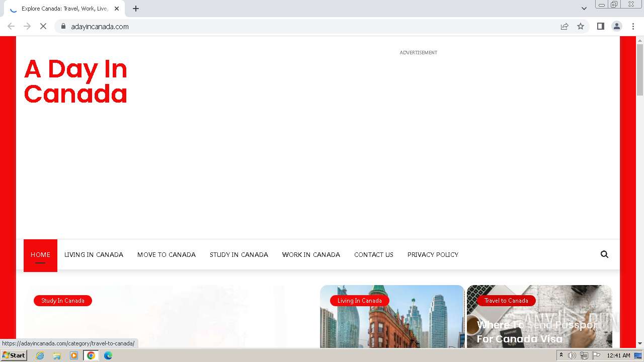Stop loading the page in toolbar
644x362 pixels.
click(x=43, y=26)
